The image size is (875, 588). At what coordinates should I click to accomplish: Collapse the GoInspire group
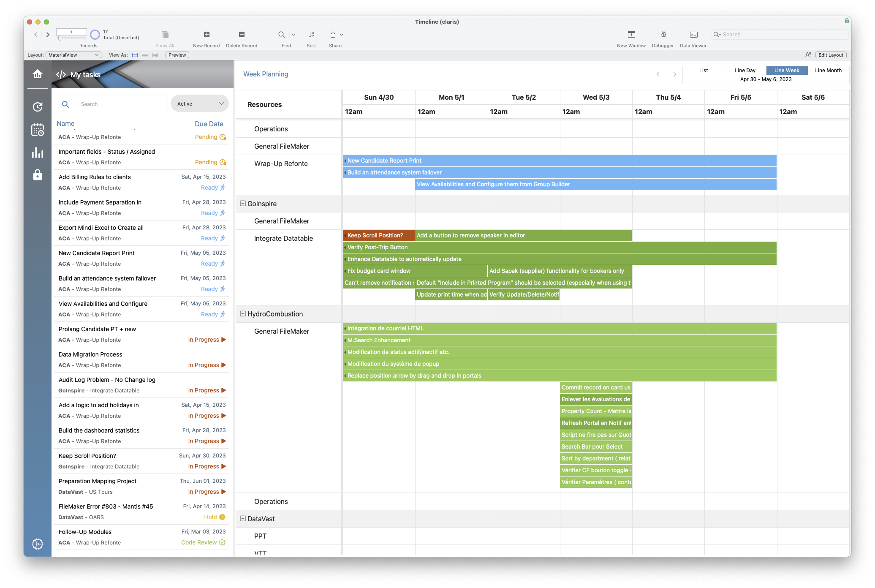[243, 204]
